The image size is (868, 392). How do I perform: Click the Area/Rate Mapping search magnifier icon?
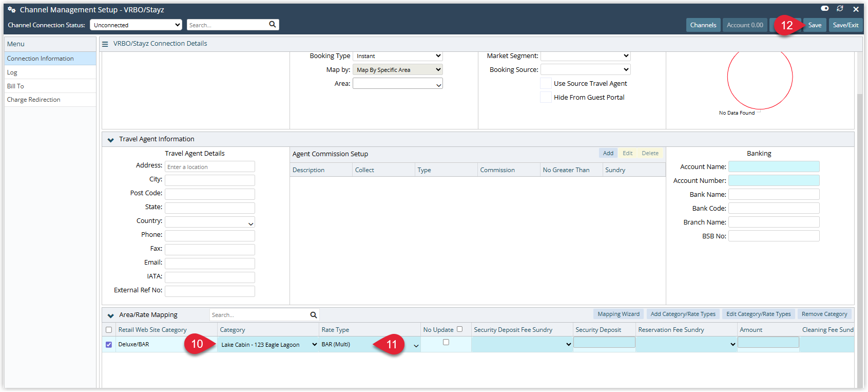click(314, 315)
